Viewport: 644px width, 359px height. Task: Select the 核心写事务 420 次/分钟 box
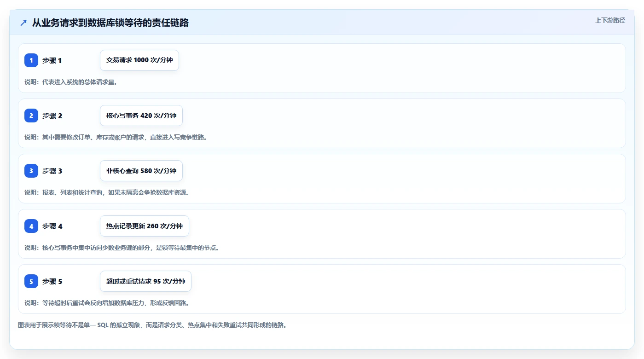point(141,116)
